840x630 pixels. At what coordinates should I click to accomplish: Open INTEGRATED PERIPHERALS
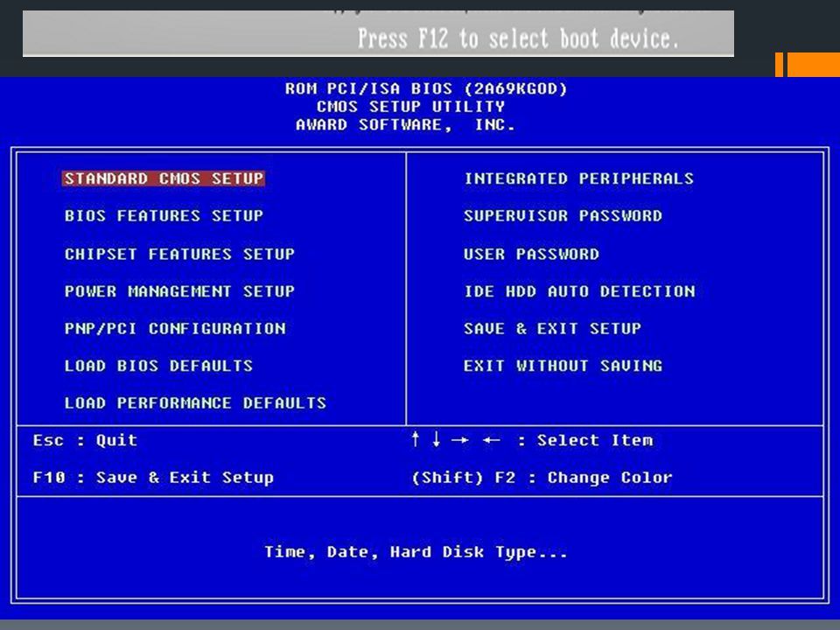[x=578, y=178]
